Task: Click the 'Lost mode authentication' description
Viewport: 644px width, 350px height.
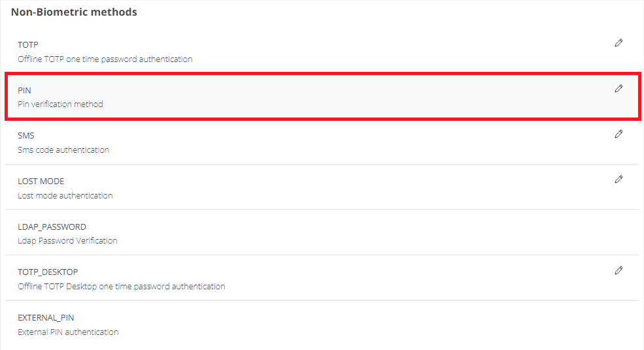Action: click(65, 196)
